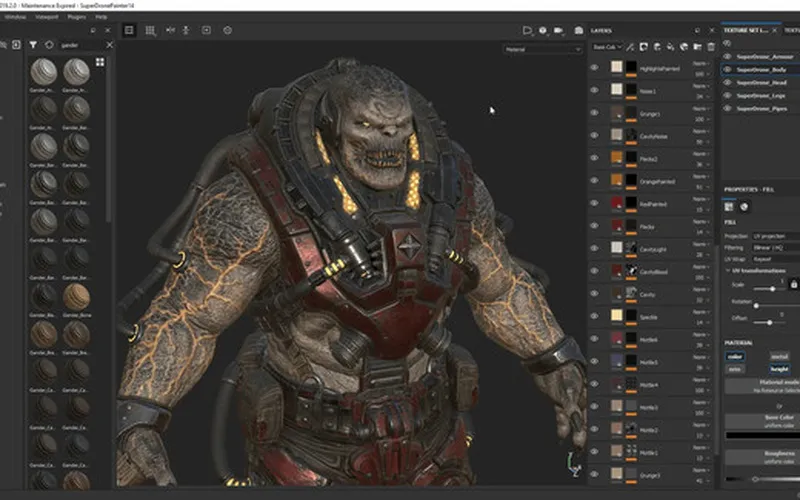800x500 pixels.
Task: Hide the SuperDrone_Head texture set
Action: pos(727,82)
